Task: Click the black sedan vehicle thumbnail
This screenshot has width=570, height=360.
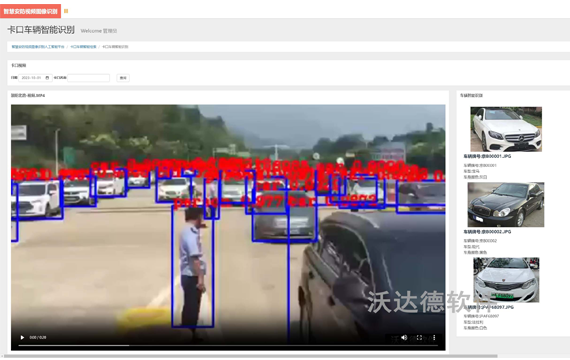Action: coord(506,205)
